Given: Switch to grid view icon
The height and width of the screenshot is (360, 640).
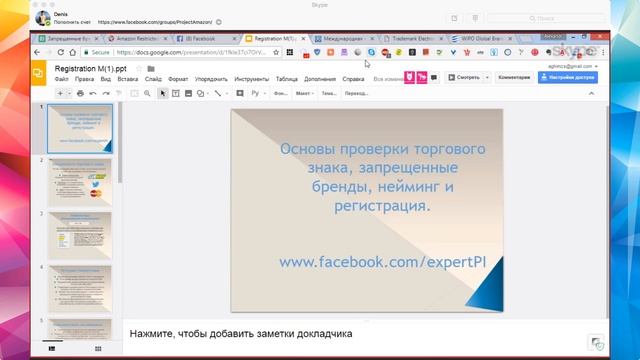Looking at the screenshot, I should [x=98, y=349].
